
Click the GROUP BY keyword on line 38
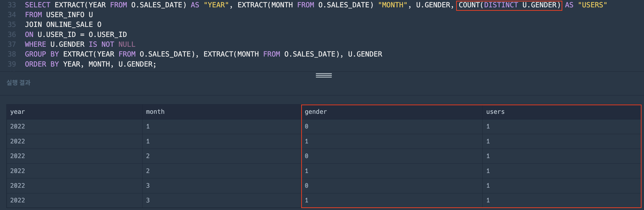pyautogui.click(x=42, y=54)
